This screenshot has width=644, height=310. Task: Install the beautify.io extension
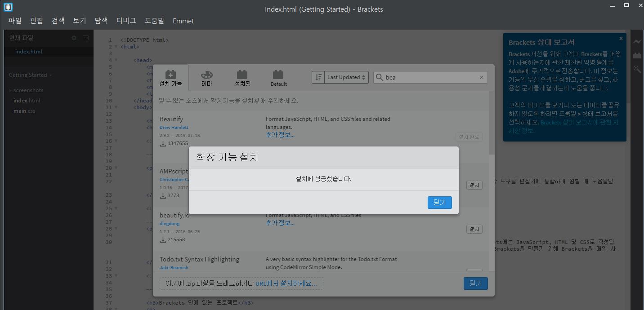tap(474, 229)
